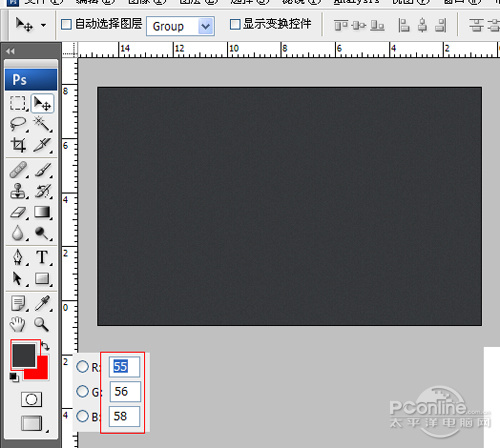Align right edges of layers

pos(441,25)
